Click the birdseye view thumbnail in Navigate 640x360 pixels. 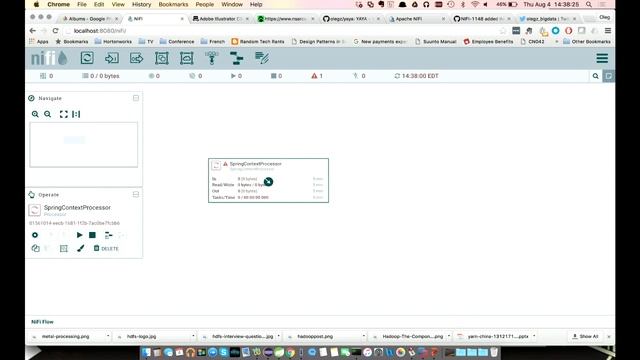pos(84,144)
